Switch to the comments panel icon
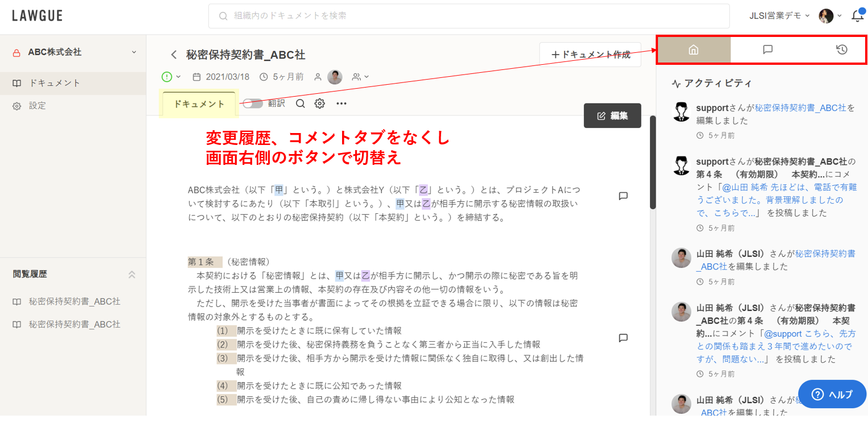 coord(767,50)
